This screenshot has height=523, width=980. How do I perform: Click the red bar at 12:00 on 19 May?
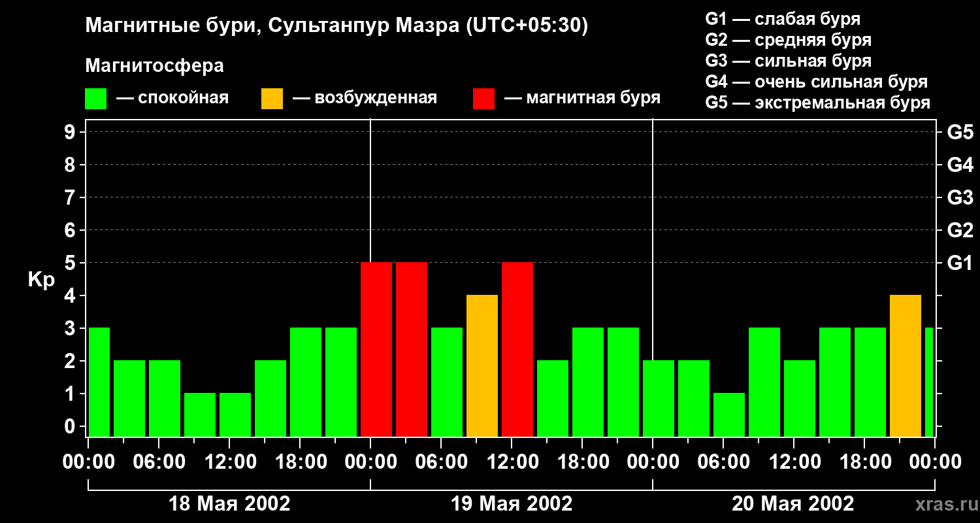(517, 350)
